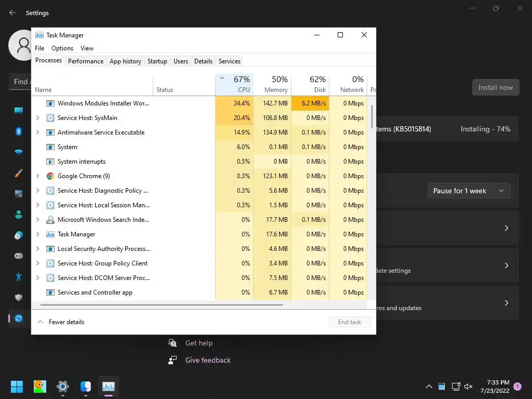Go back using Settings back arrow

pos(12,12)
